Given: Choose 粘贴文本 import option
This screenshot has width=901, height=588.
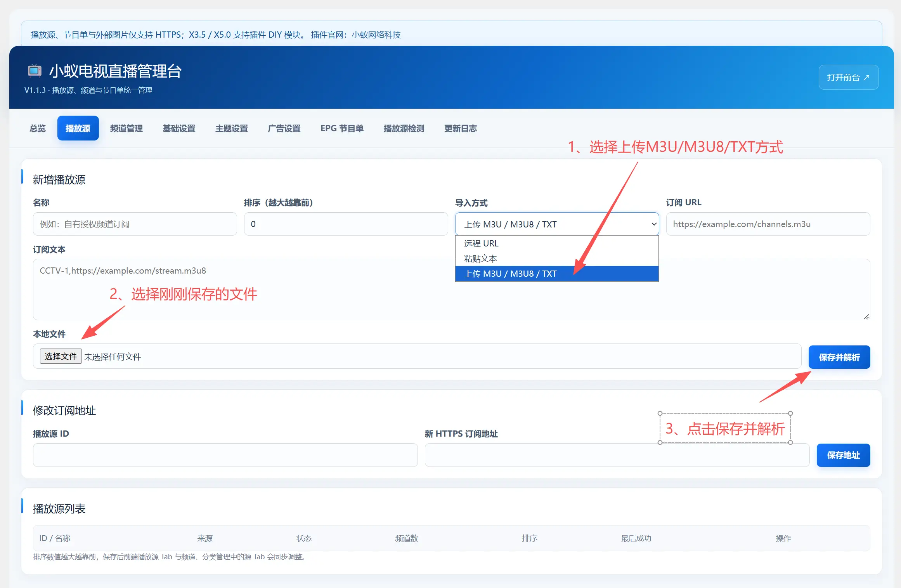Looking at the screenshot, I should [557, 258].
